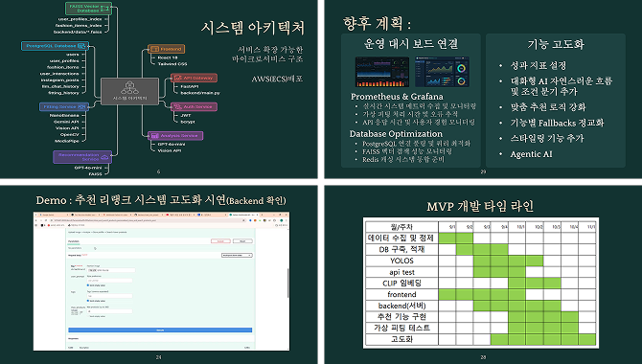Click the '가상 피팅 테스트' row label

(401, 328)
